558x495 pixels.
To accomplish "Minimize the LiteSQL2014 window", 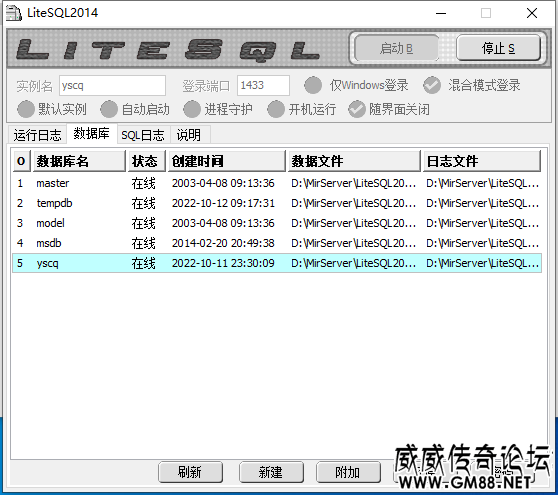I will [441, 14].
